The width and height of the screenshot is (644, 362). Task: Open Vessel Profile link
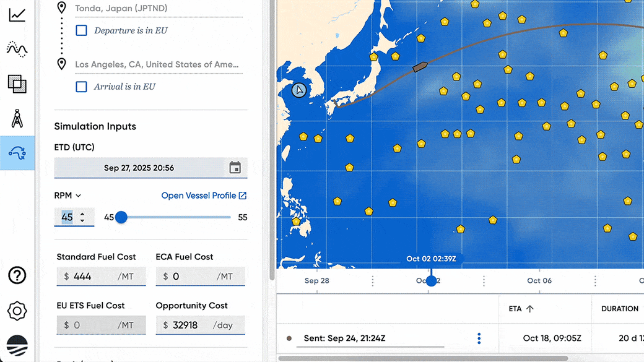[204, 195]
